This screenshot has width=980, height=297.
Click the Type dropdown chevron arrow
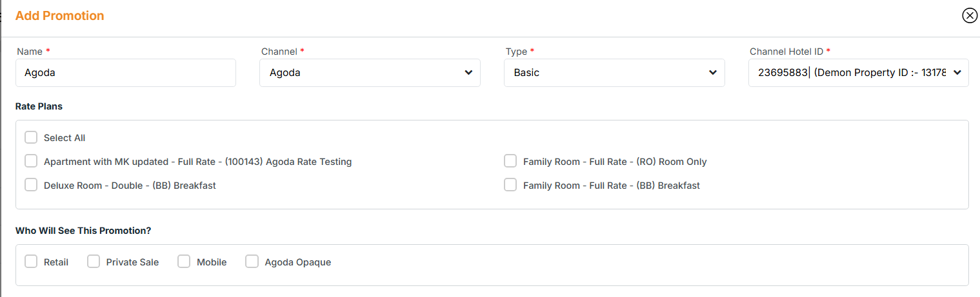(713, 73)
